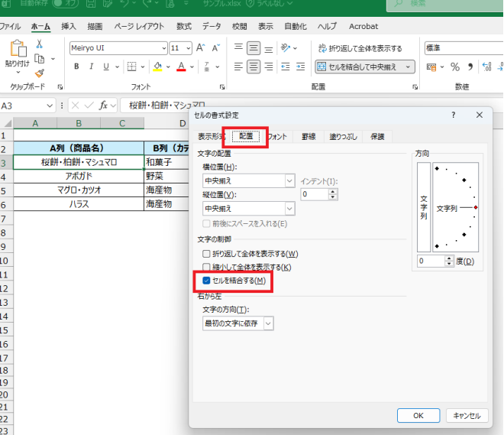Enable 縮小して全体を表示する checkbox
The width and height of the screenshot is (504, 435).
pos(205,268)
